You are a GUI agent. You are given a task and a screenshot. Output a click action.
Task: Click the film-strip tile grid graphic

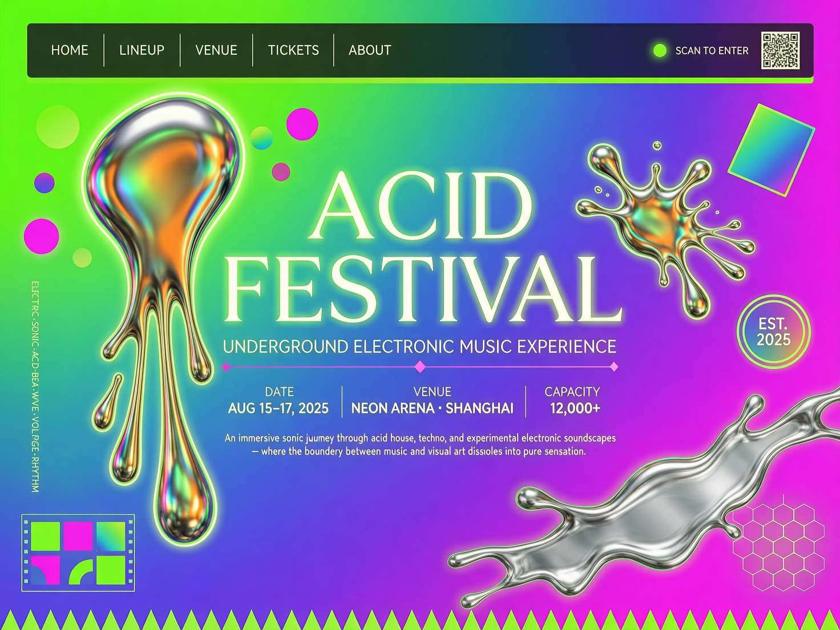tap(78, 552)
